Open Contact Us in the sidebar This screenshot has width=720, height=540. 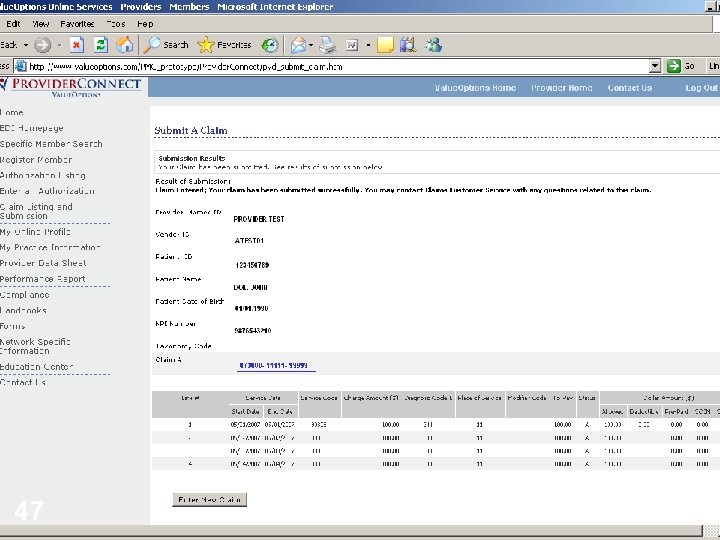[23, 382]
